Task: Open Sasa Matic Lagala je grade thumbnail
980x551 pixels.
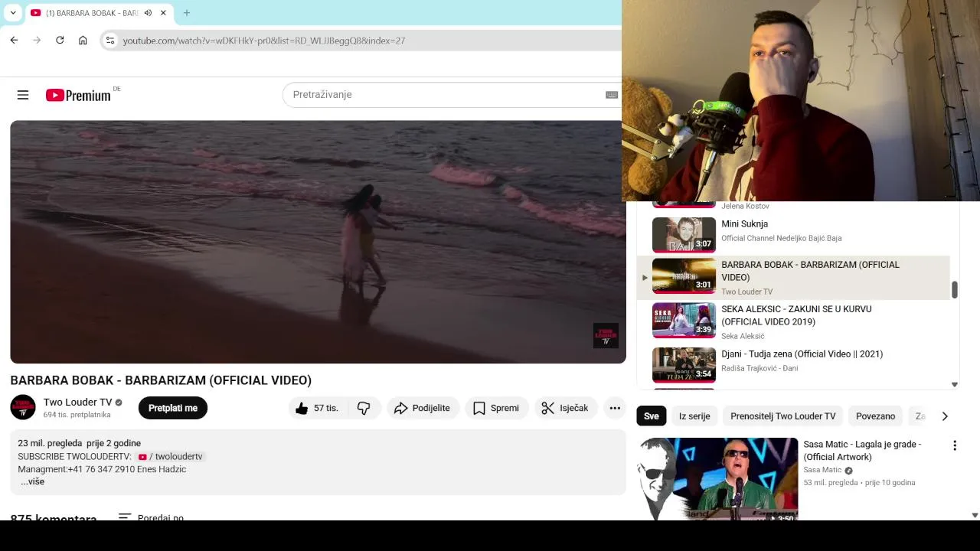Action: point(717,479)
